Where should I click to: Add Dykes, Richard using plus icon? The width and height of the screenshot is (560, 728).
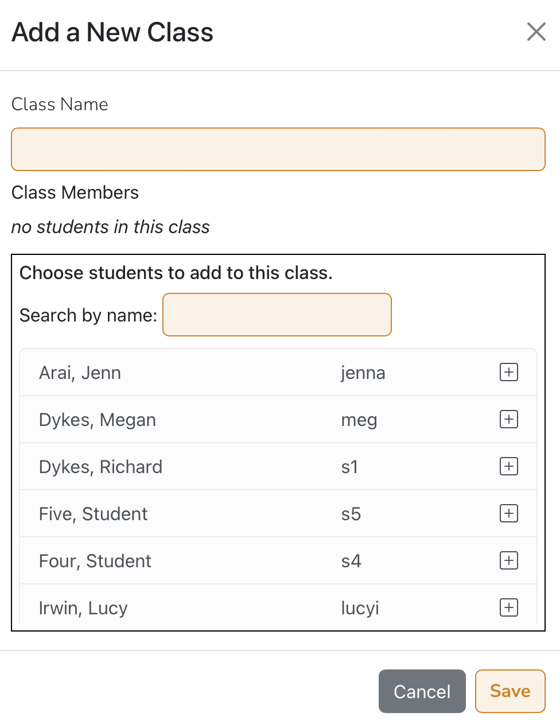pyautogui.click(x=509, y=467)
